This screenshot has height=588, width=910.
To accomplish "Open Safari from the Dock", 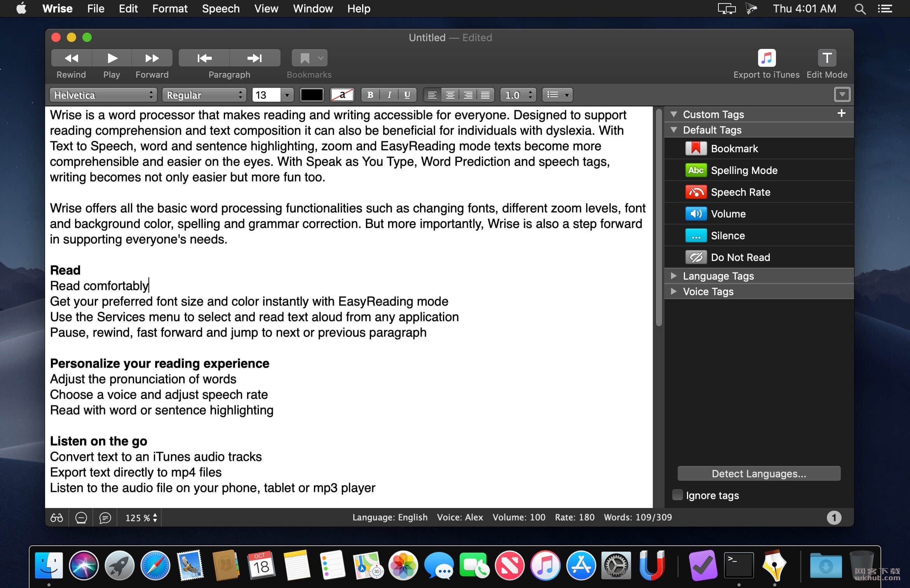I will tap(155, 565).
